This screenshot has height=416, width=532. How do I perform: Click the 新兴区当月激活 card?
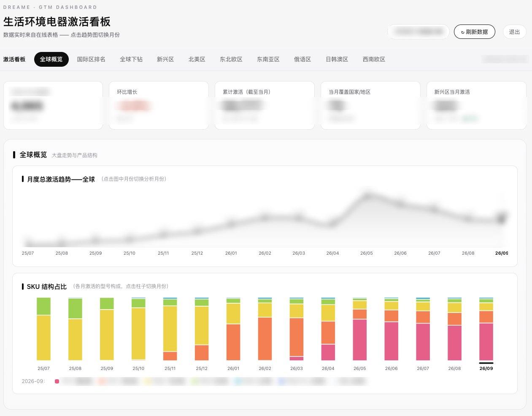pos(476,105)
